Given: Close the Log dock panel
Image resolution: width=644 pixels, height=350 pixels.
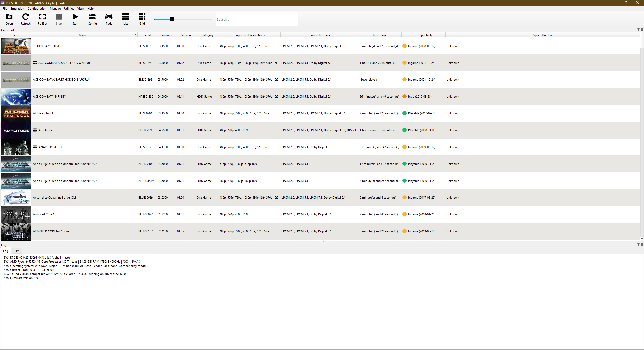Looking at the screenshot, I should tap(642, 245).
